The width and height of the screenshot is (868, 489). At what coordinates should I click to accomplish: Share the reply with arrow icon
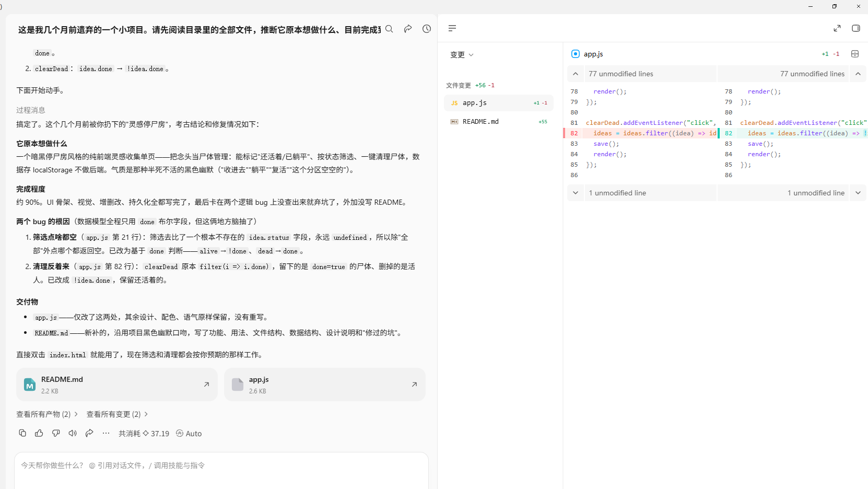point(89,433)
